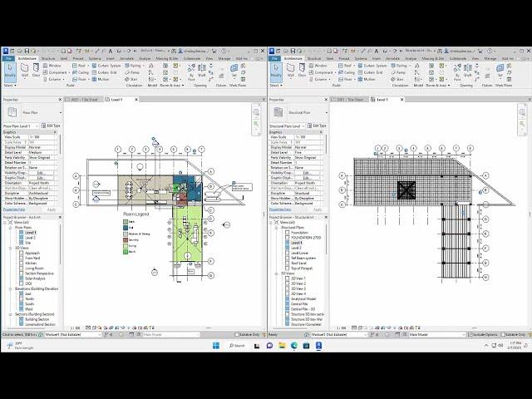The width and height of the screenshot is (532, 399).
Task: Open Manage tab in right window
Action: (490, 58)
